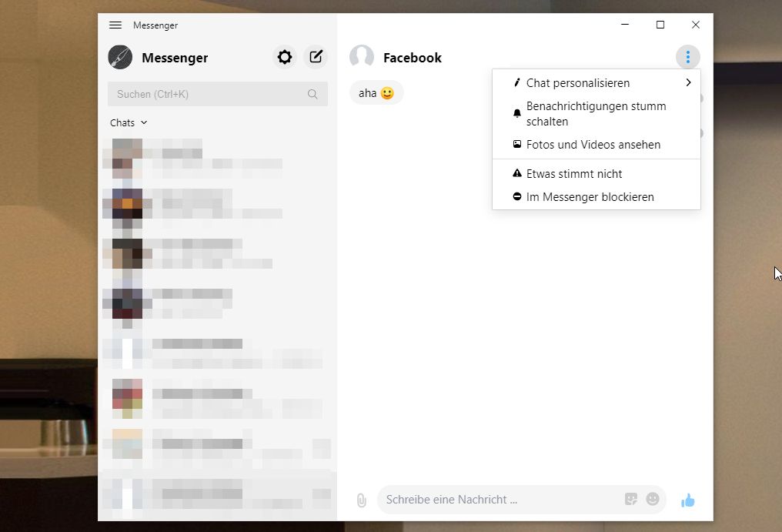This screenshot has height=532, width=782.
Task: Click the 'aha' message bubble
Action: (376, 93)
